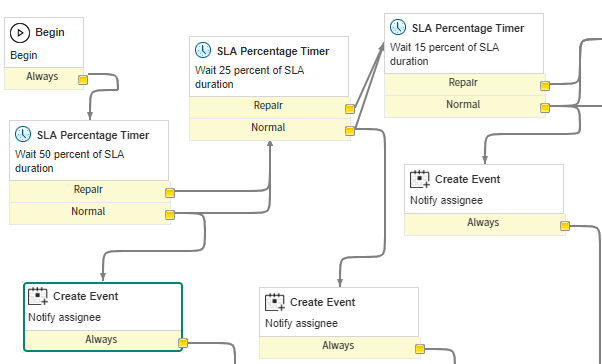The width and height of the screenshot is (602, 364).
Task: Select the Normal condition of 15 percent timer
Action: pyautogui.click(x=463, y=105)
